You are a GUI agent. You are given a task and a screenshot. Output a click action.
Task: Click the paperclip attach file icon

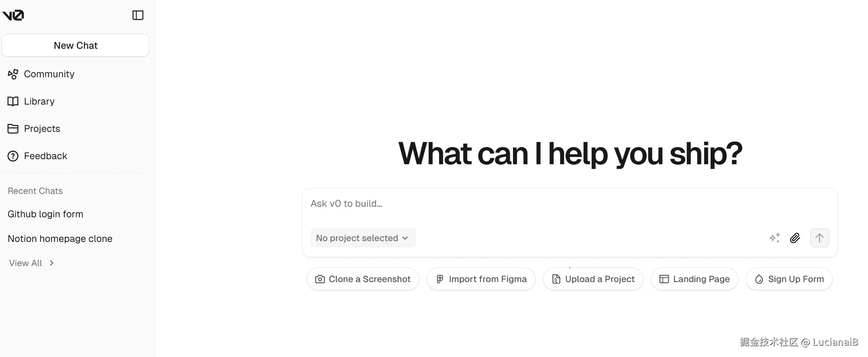(x=795, y=238)
